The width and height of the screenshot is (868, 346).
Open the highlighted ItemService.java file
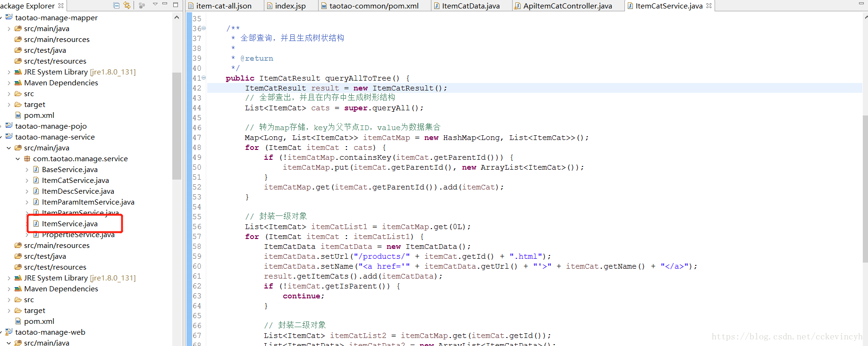click(69, 224)
